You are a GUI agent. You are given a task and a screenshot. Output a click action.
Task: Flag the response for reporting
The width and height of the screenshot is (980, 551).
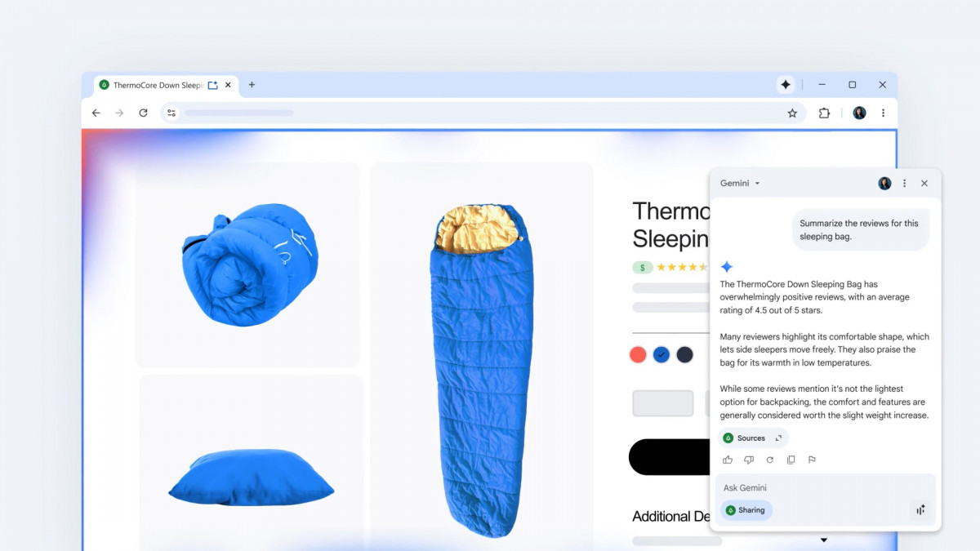(x=812, y=460)
